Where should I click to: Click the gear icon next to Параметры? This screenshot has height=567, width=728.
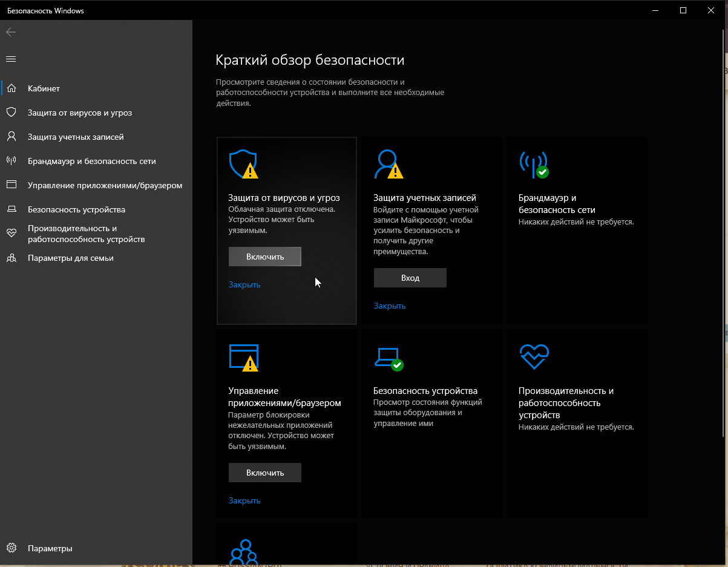pyautogui.click(x=11, y=548)
